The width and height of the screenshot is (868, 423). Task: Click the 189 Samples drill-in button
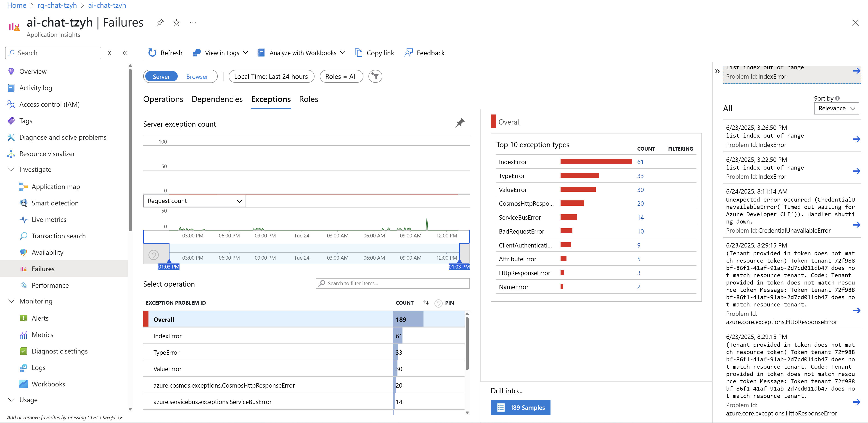(x=520, y=407)
